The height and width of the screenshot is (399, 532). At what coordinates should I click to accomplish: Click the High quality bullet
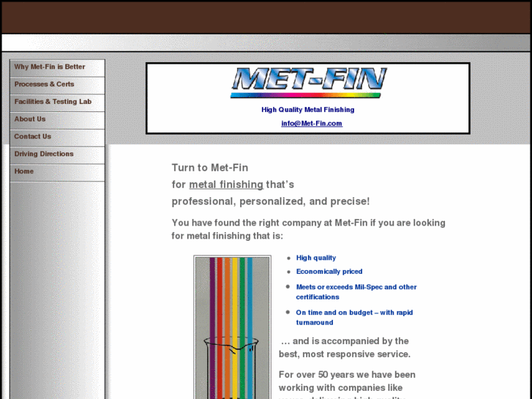coord(316,258)
